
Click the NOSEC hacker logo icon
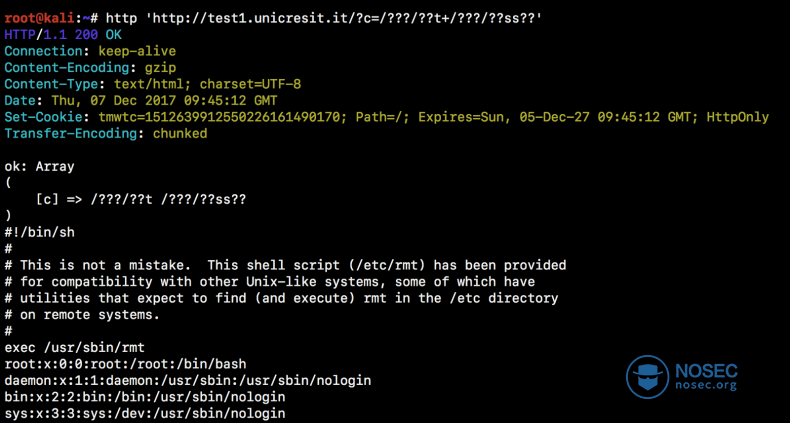click(646, 375)
